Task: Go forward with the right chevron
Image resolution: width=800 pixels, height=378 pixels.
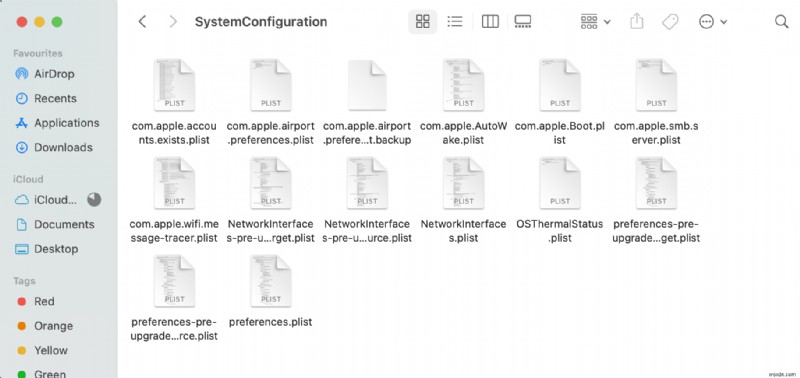Action: click(x=173, y=21)
